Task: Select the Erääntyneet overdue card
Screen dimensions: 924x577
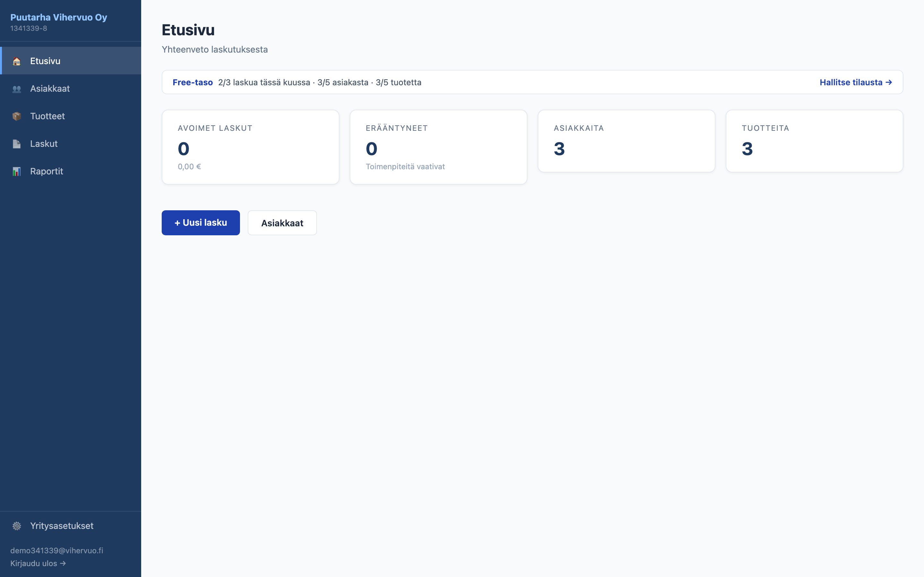Action: coord(438,147)
